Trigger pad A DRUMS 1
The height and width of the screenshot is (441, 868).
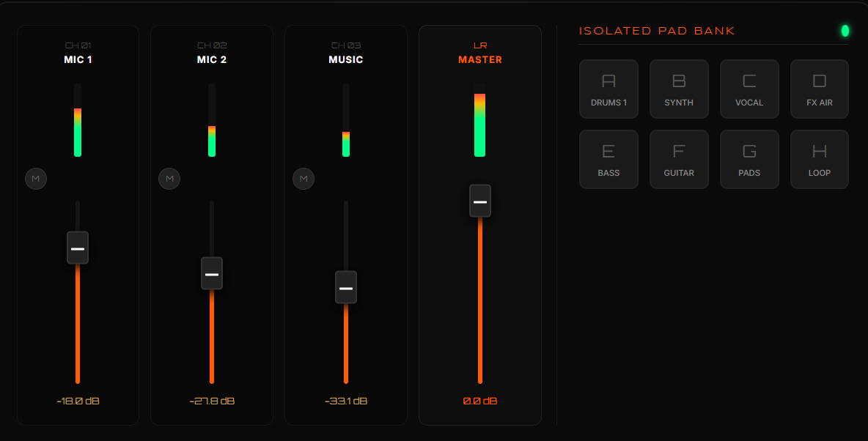[x=609, y=89]
